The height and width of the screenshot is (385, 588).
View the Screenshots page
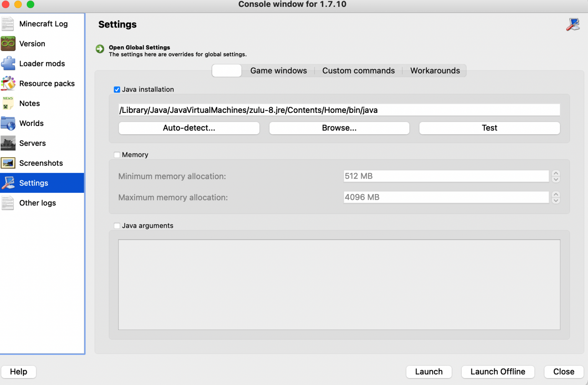tap(41, 163)
